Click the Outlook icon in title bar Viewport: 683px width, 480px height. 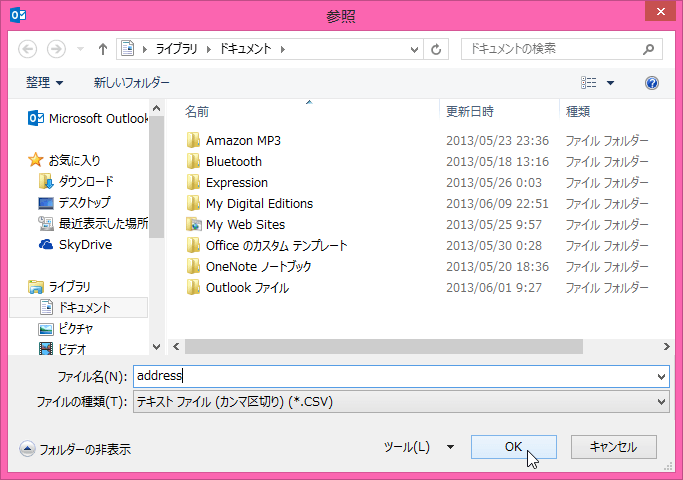18,15
